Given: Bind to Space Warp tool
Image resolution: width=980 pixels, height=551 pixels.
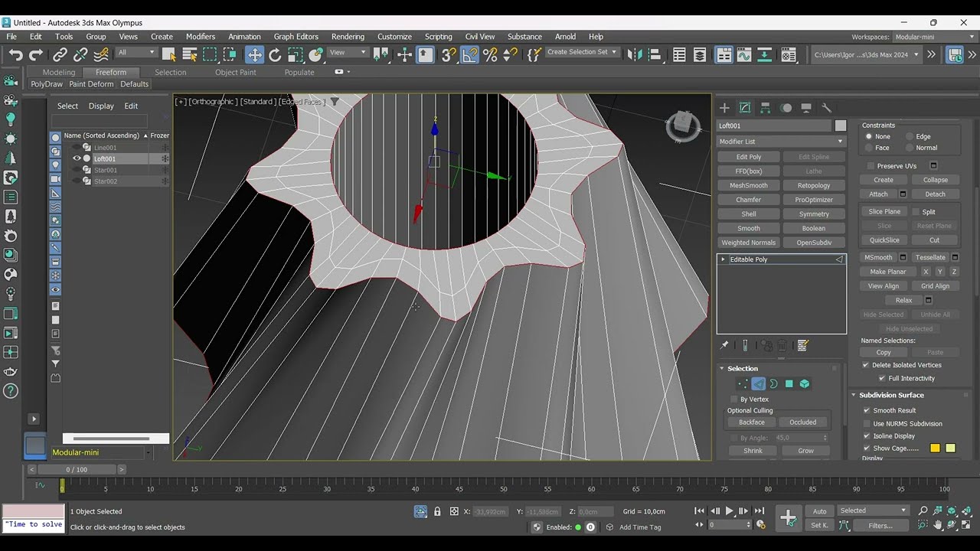Looking at the screenshot, I should tap(100, 54).
